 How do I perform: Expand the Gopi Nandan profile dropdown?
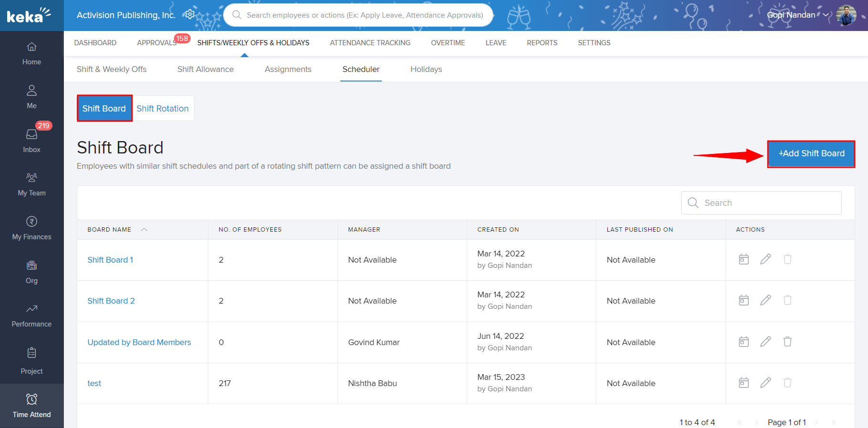826,15
